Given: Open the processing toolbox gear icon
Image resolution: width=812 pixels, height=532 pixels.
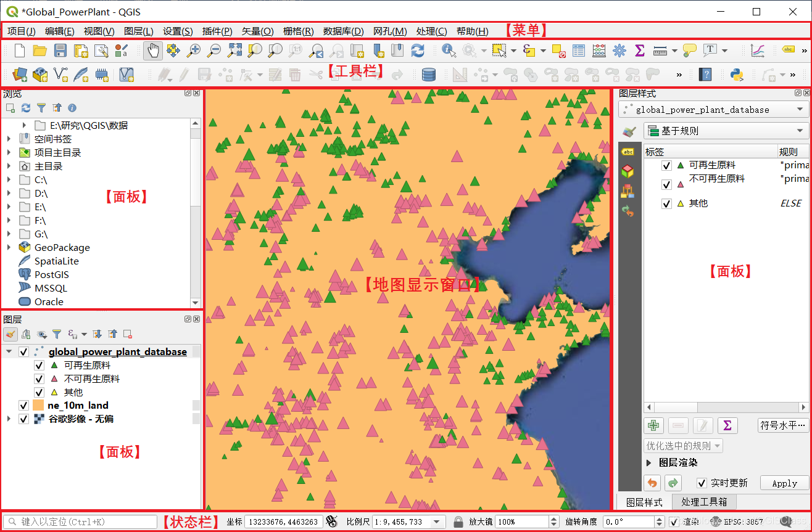Looking at the screenshot, I should (619, 51).
